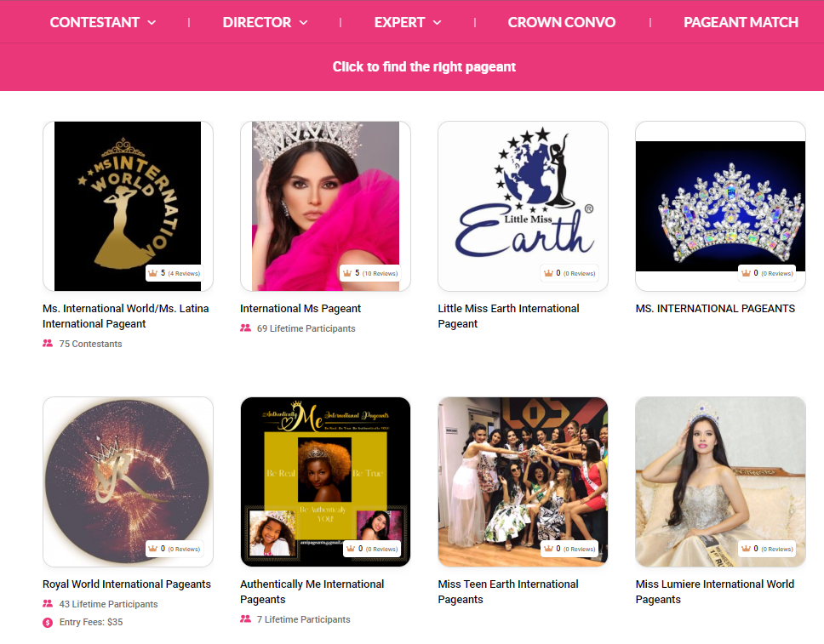
Task: Open Miss Teen Earth International Pageants link
Action: click(x=507, y=591)
